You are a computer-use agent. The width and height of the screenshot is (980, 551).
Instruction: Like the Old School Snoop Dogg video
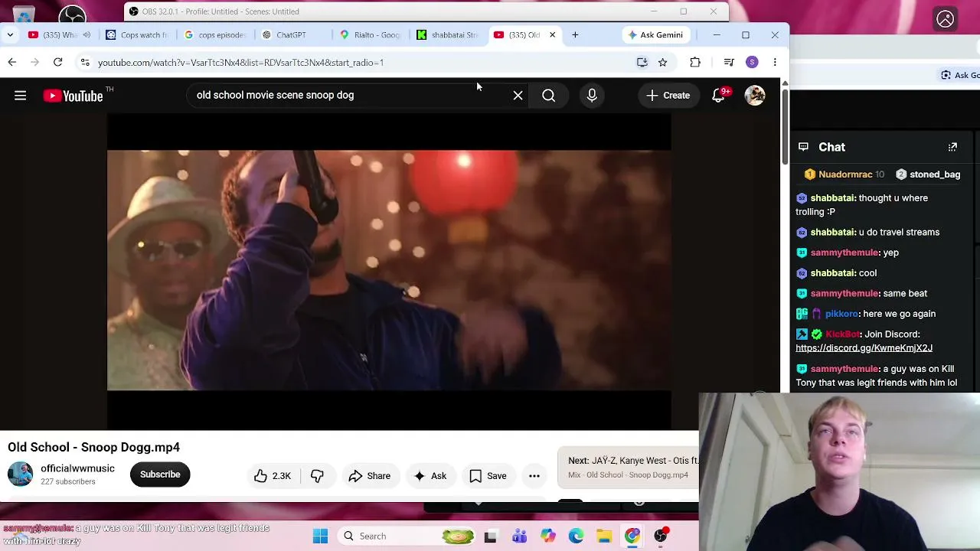tap(273, 476)
